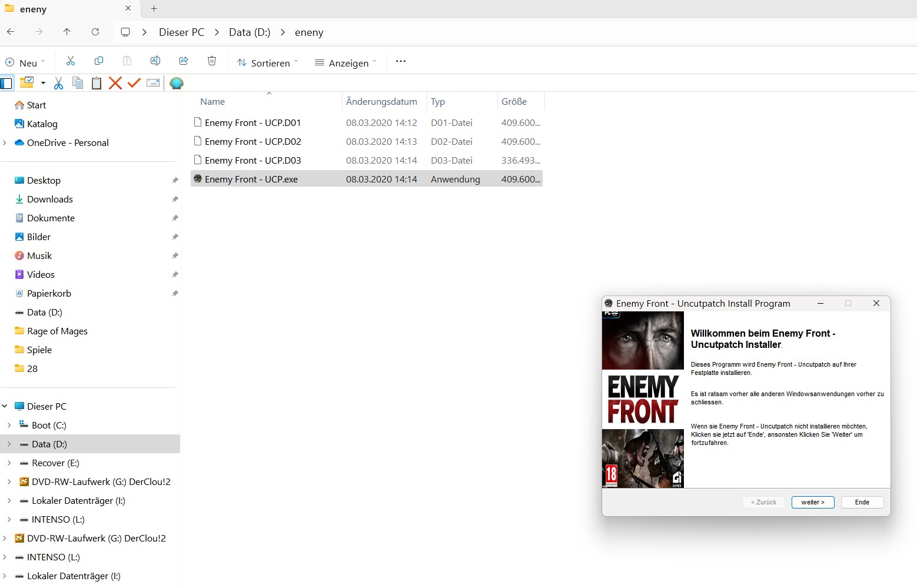Click the copy pages icon in the second toolbar
917x588 pixels.
pos(78,83)
